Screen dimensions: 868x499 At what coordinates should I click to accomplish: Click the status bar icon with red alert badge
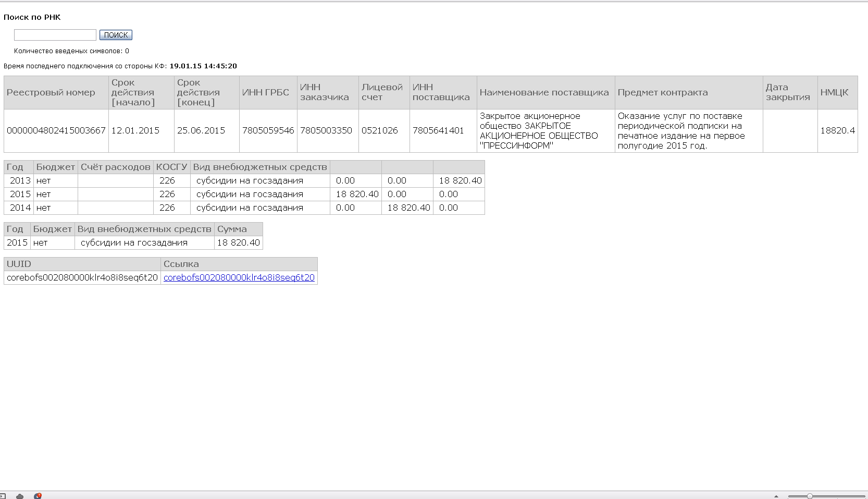tap(38, 496)
